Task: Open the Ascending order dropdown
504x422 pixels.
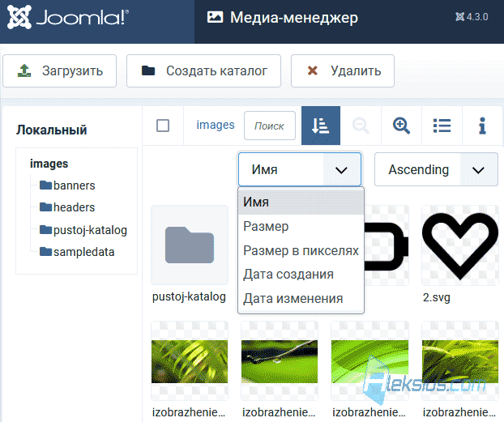Action: point(436,169)
